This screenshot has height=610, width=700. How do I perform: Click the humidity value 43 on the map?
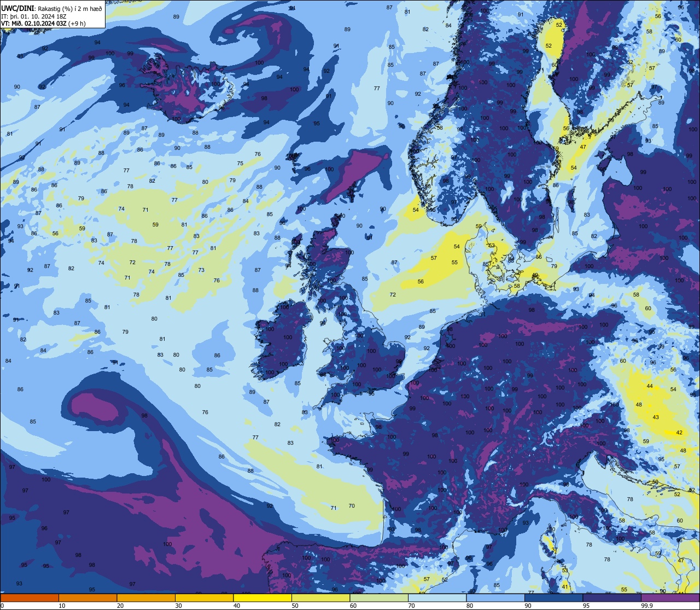click(656, 417)
